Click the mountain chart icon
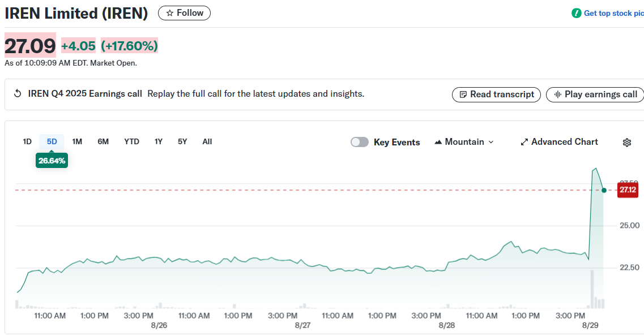 tap(438, 142)
